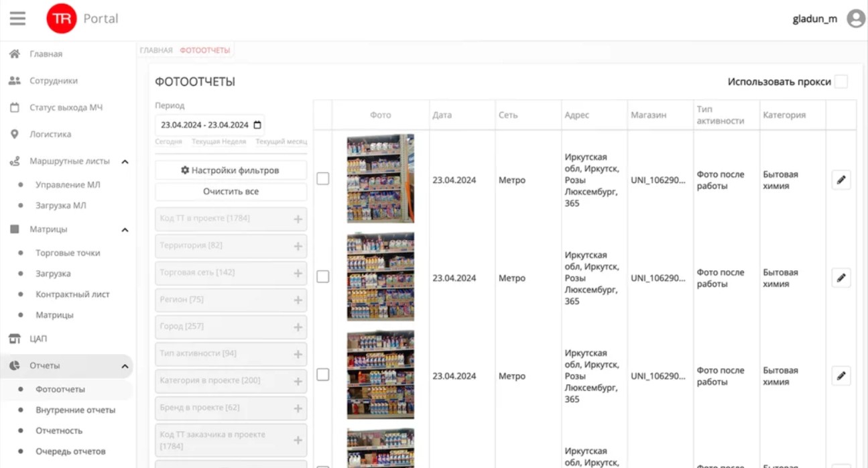This screenshot has width=868, height=468.
Task: Open the Тип активности [94] filter dropdown
Action: point(231,354)
